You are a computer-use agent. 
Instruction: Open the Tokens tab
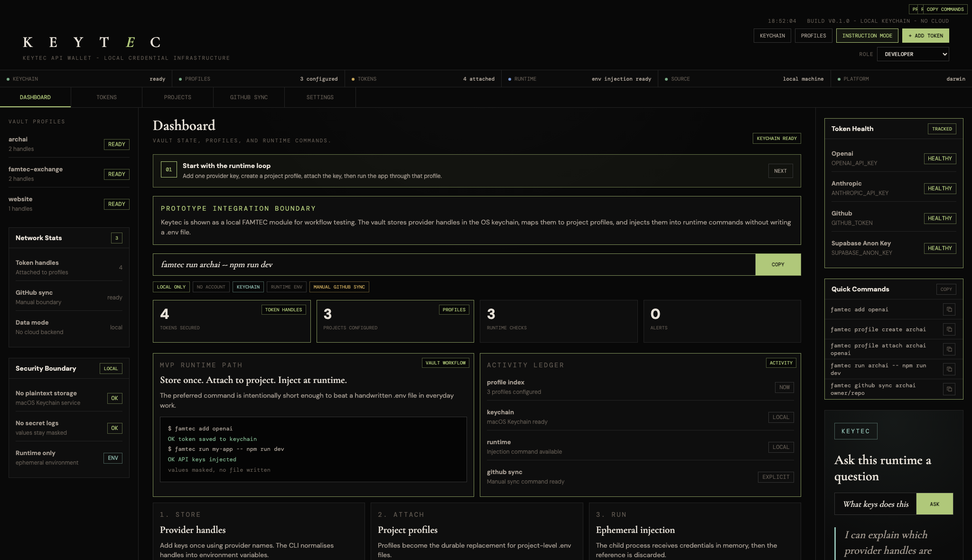click(x=106, y=97)
